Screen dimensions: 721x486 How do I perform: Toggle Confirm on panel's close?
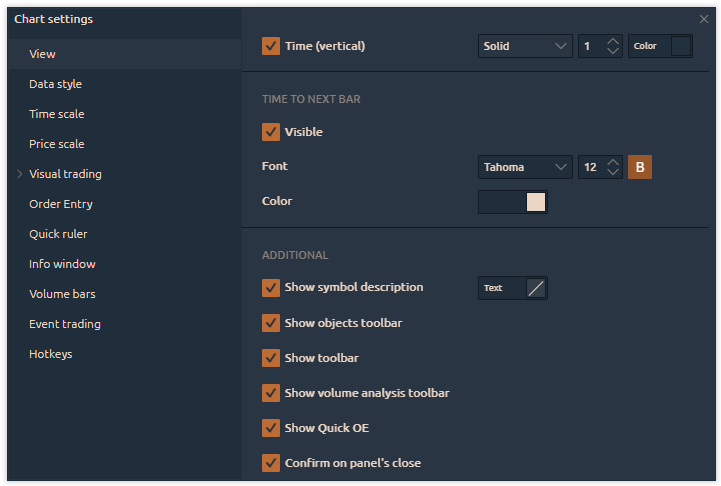(270, 463)
